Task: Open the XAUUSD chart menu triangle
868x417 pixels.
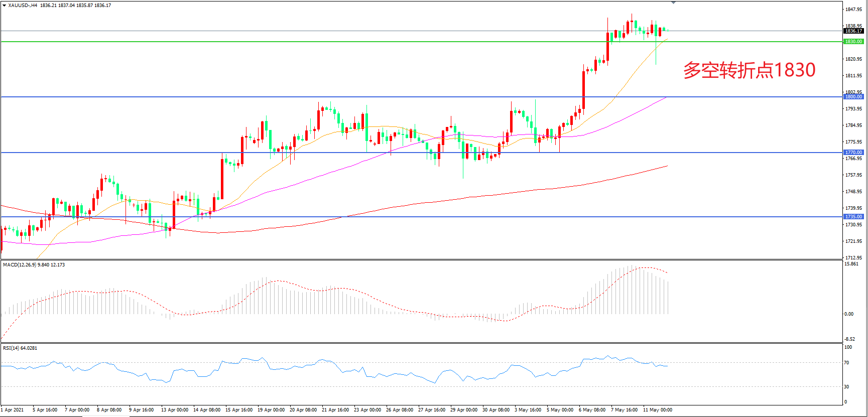Action: 5,6
